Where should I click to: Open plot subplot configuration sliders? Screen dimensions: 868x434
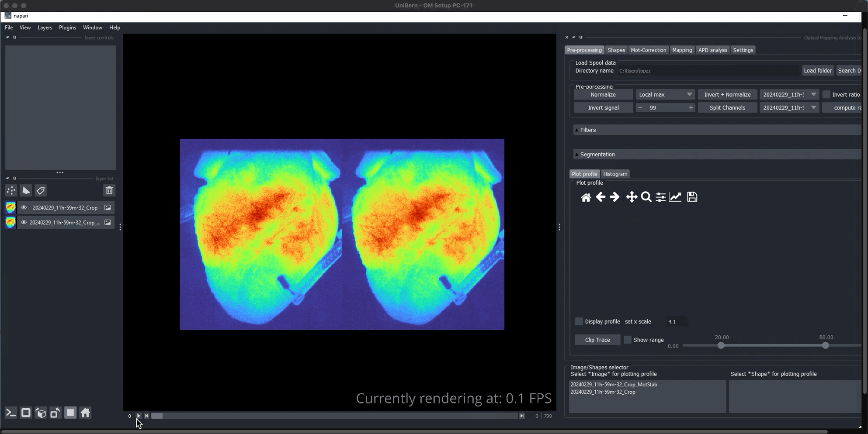661,197
